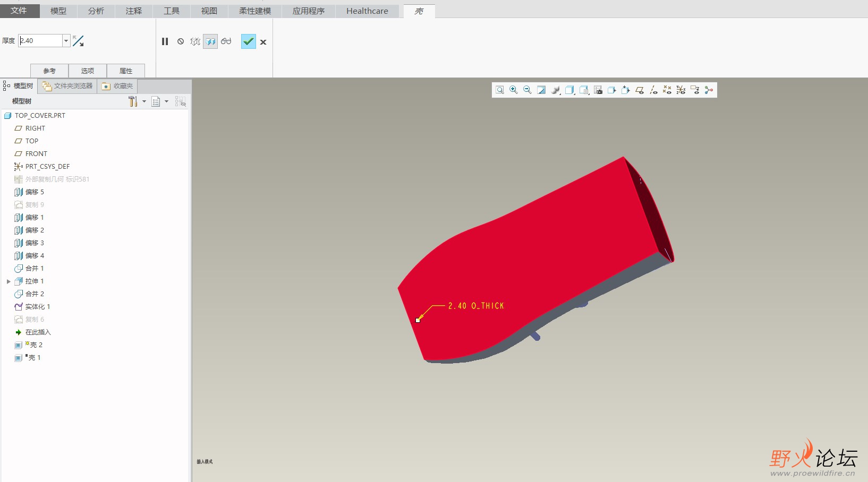Click the no-preview circle icon
Viewport: 868px width, 482px height.
(x=181, y=41)
